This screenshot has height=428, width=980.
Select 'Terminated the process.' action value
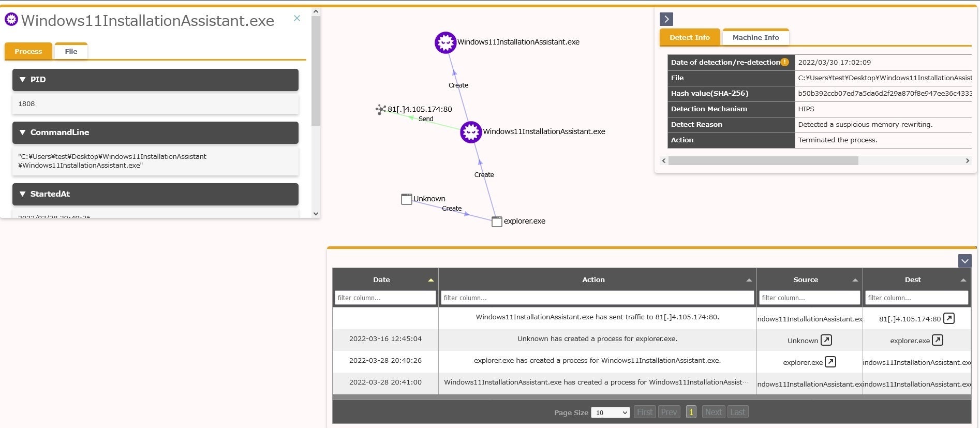pyautogui.click(x=838, y=140)
